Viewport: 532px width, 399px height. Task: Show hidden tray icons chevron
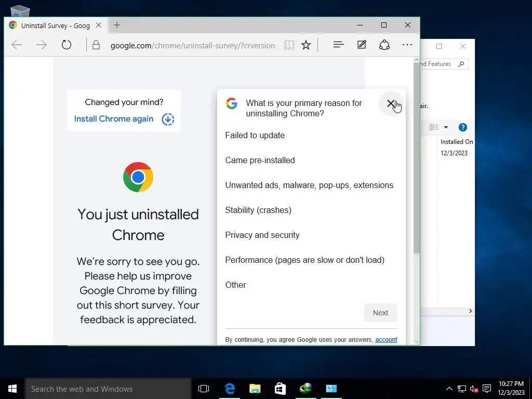tap(449, 389)
